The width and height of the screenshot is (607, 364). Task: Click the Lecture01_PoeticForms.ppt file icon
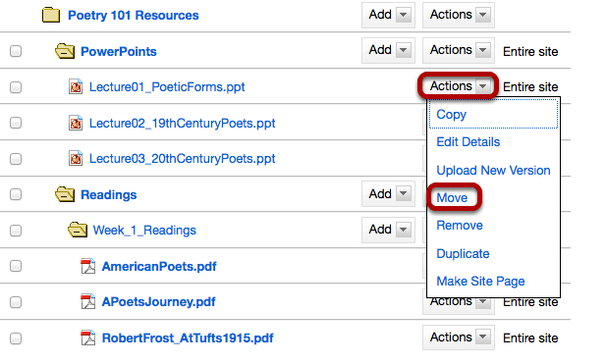[x=76, y=86]
